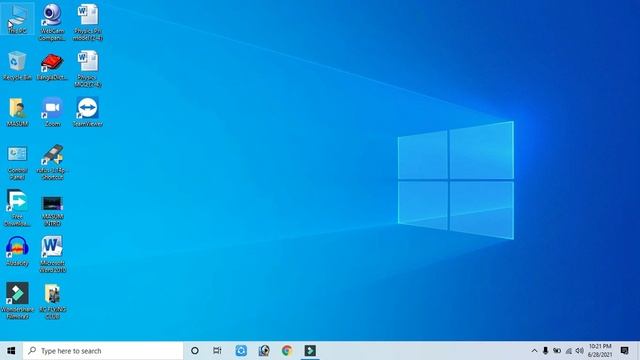Show hidden system tray icons
The height and width of the screenshot is (360, 640).
534,351
